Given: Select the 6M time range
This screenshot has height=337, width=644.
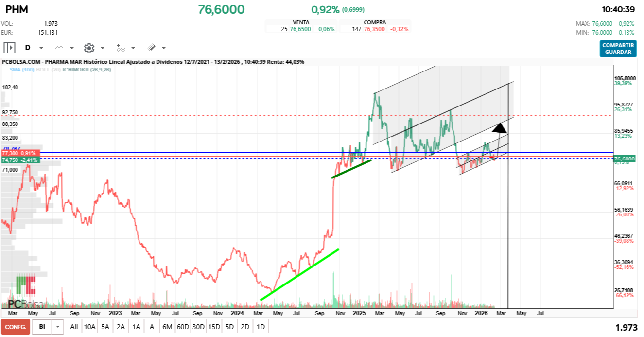Looking at the screenshot, I should tap(167, 327).
